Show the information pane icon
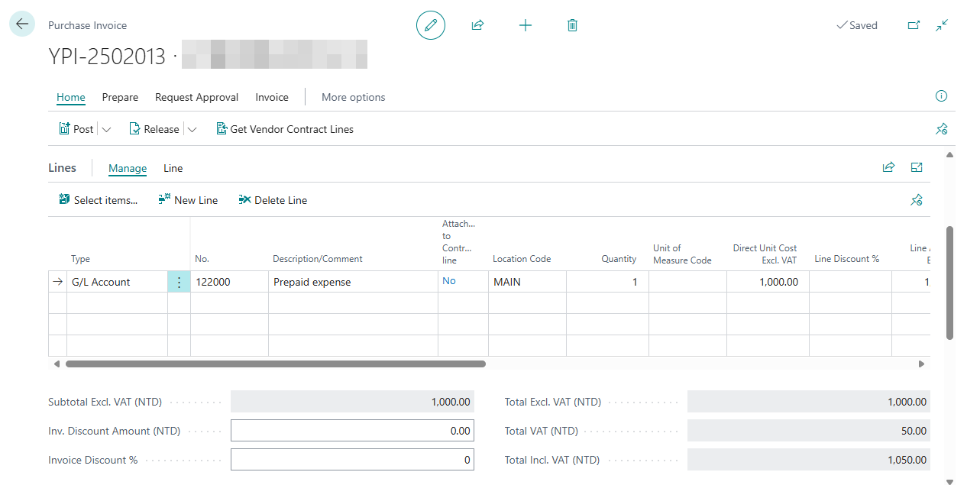 click(x=941, y=96)
